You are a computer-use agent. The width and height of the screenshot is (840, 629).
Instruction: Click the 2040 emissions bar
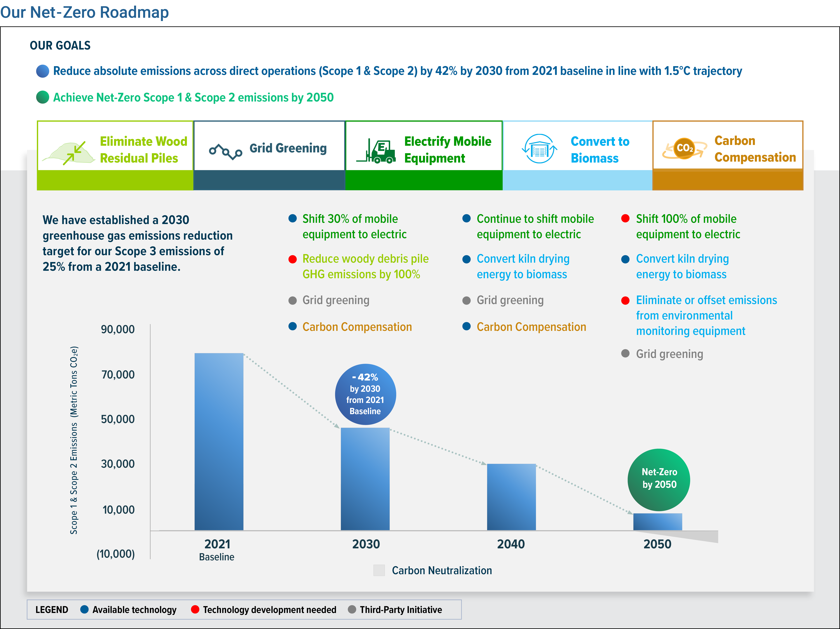point(512,497)
